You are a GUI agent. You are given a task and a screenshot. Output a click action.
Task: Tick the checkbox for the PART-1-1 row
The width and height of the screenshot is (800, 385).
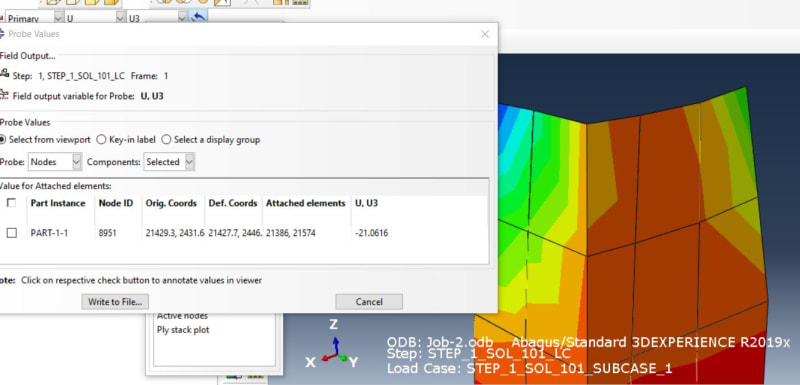click(11, 233)
